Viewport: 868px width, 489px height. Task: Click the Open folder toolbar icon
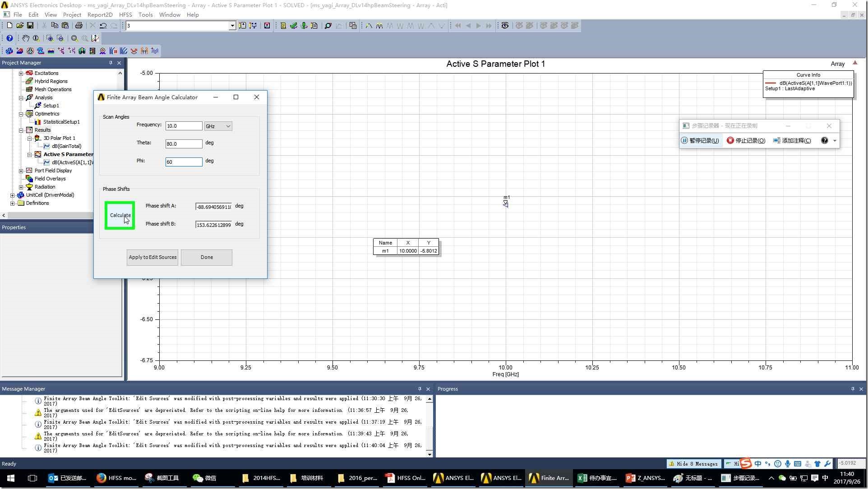coord(20,26)
